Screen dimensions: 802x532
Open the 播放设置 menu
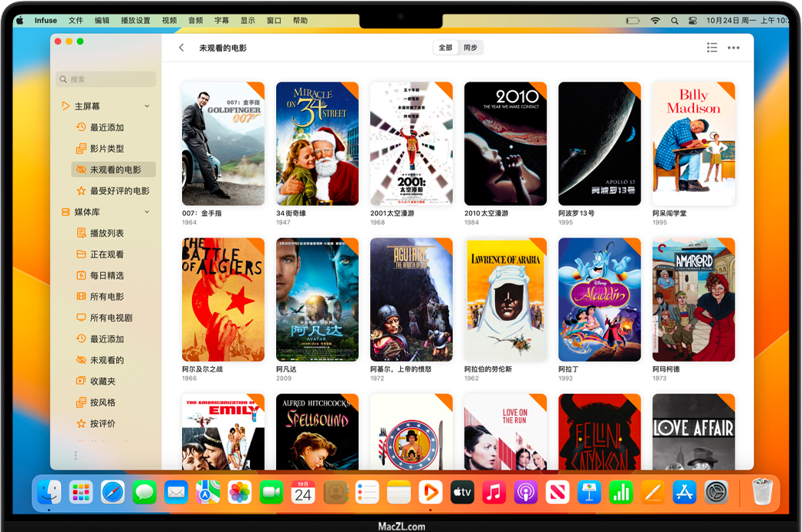tap(136, 21)
